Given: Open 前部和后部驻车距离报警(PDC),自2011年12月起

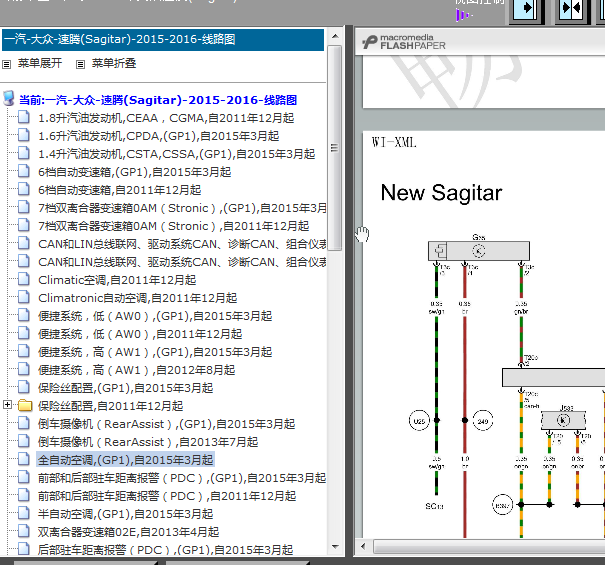Looking at the screenshot, I should pos(167,496).
